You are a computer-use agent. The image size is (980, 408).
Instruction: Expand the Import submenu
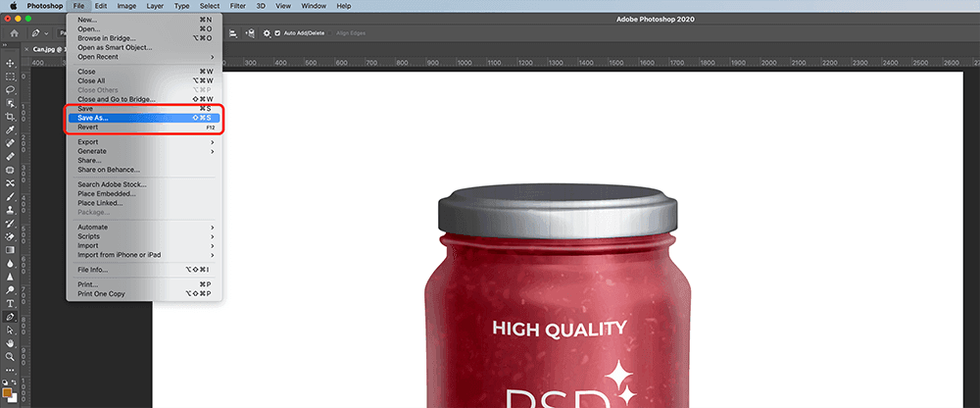(x=144, y=246)
